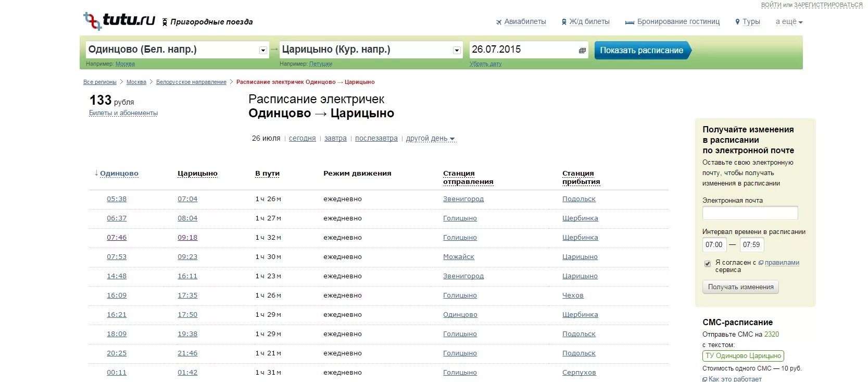Click Станция отправления column header
This screenshot has width=868, height=382.
[x=468, y=178]
